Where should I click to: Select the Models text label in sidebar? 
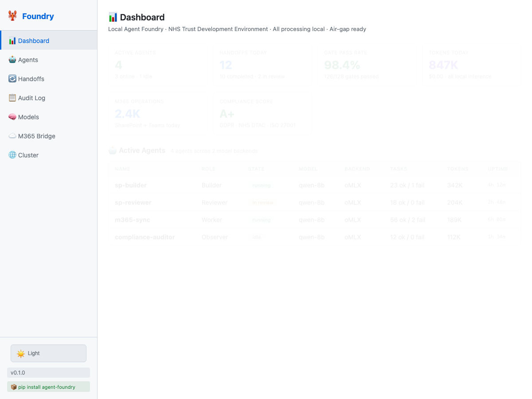point(28,117)
